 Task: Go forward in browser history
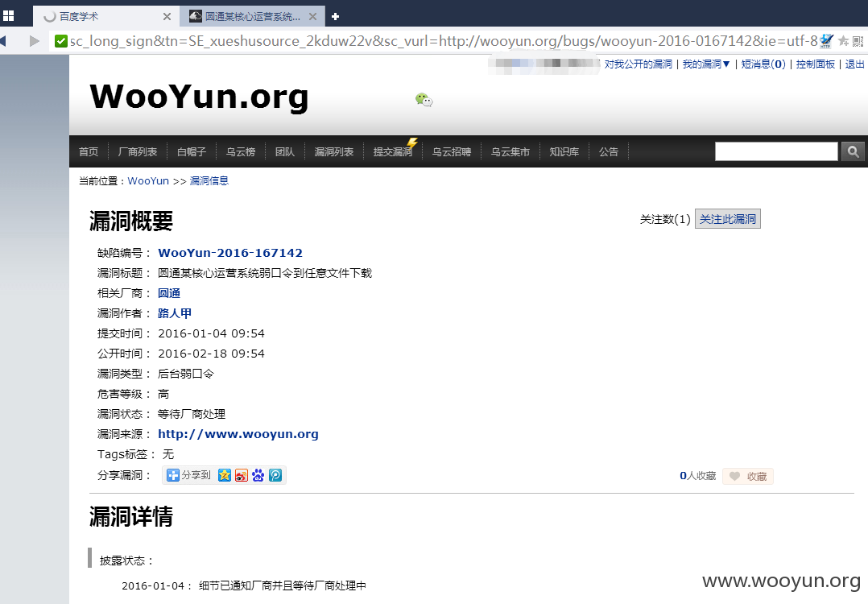pos(35,41)
